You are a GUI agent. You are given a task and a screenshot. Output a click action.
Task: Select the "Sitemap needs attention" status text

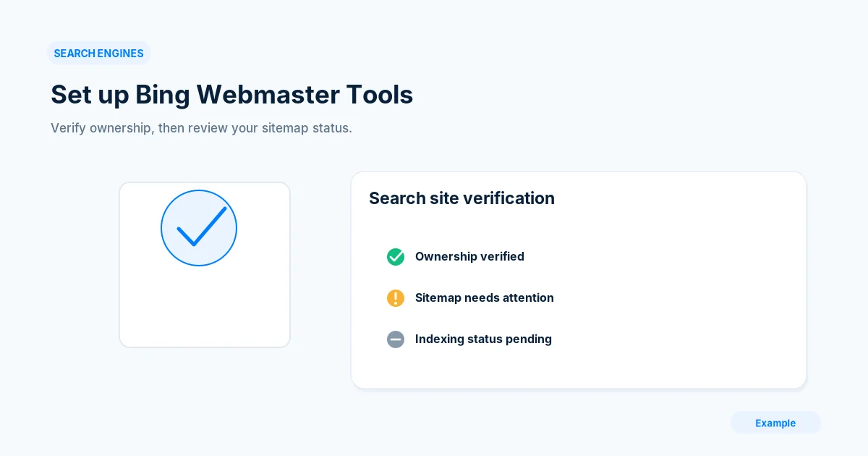click(x=485, y=297)
